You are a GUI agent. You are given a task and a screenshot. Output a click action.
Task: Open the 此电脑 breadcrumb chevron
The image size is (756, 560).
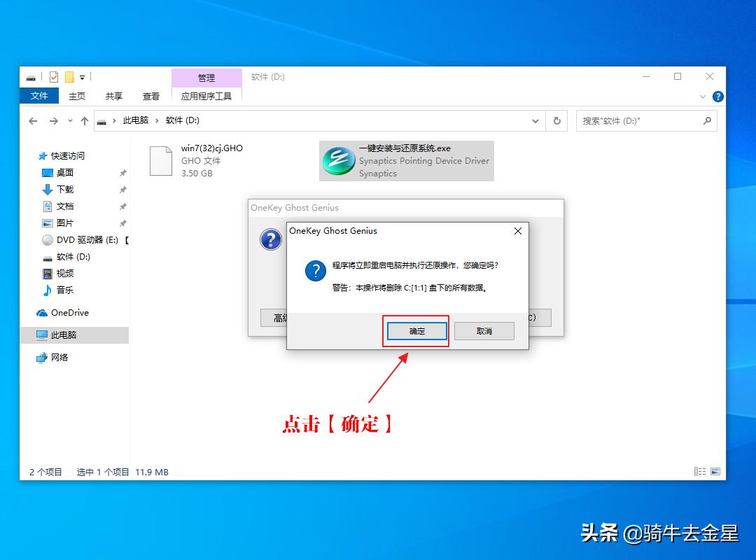click(158, 120)
